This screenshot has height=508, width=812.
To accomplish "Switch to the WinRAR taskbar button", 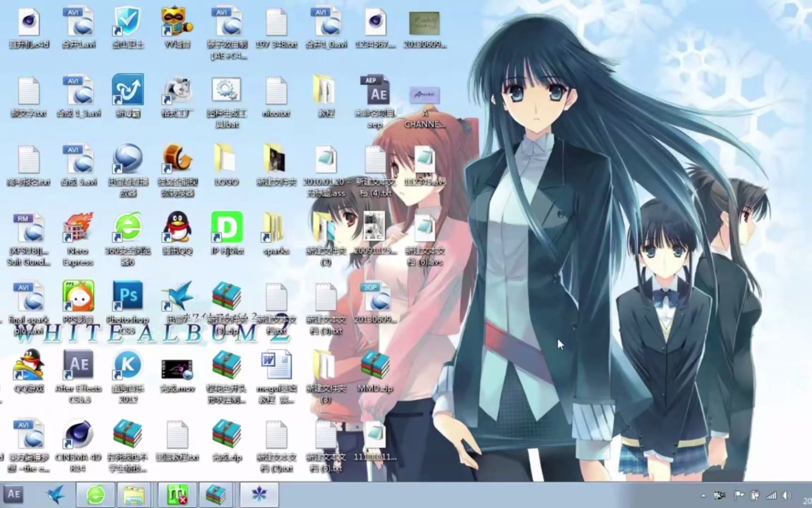I will pyautogui.click(x=215, y=495).
